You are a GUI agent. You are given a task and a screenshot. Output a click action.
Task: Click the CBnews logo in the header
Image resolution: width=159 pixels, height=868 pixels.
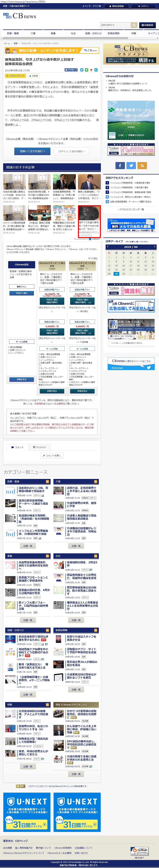tap(19, 16)
